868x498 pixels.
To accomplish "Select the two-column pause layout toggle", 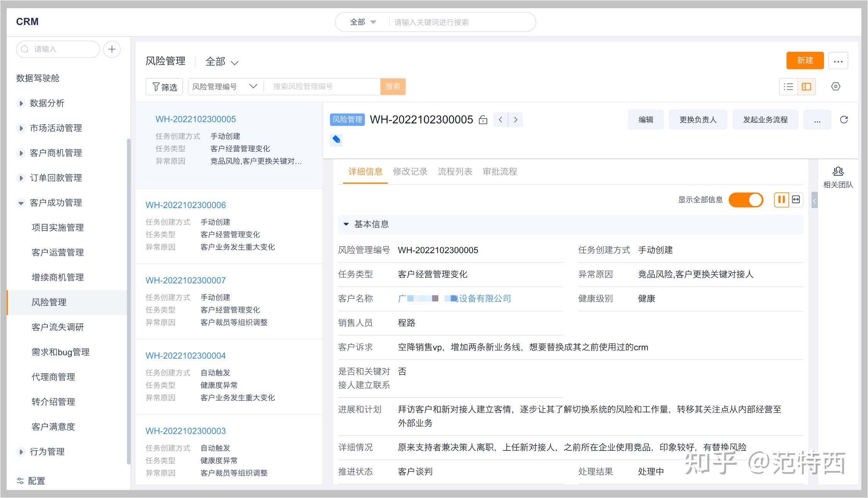I will point(781,200).
